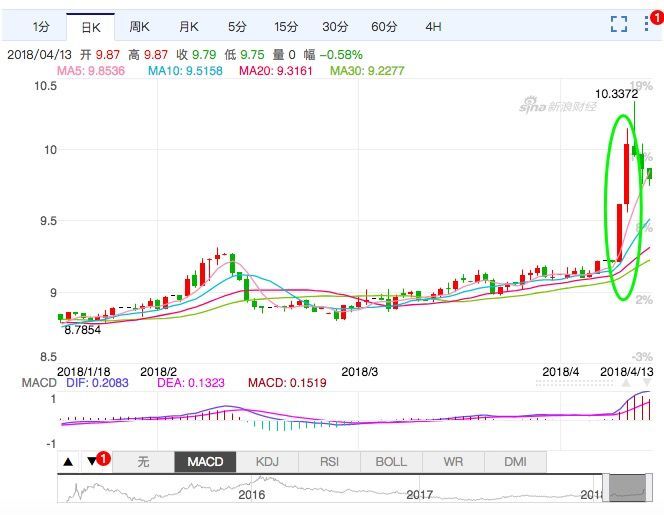The image size is (664, 515).
Task: Select the 日K daily chart tab
Action: 91,28
